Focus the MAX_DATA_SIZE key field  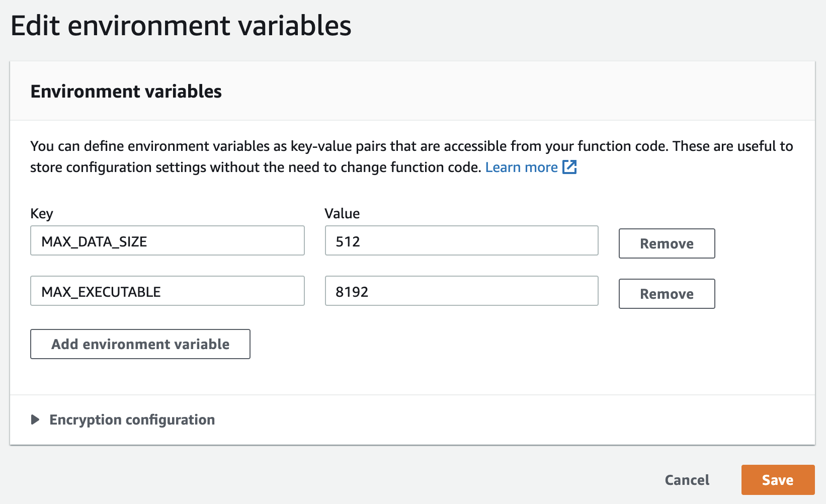(167, 241)
